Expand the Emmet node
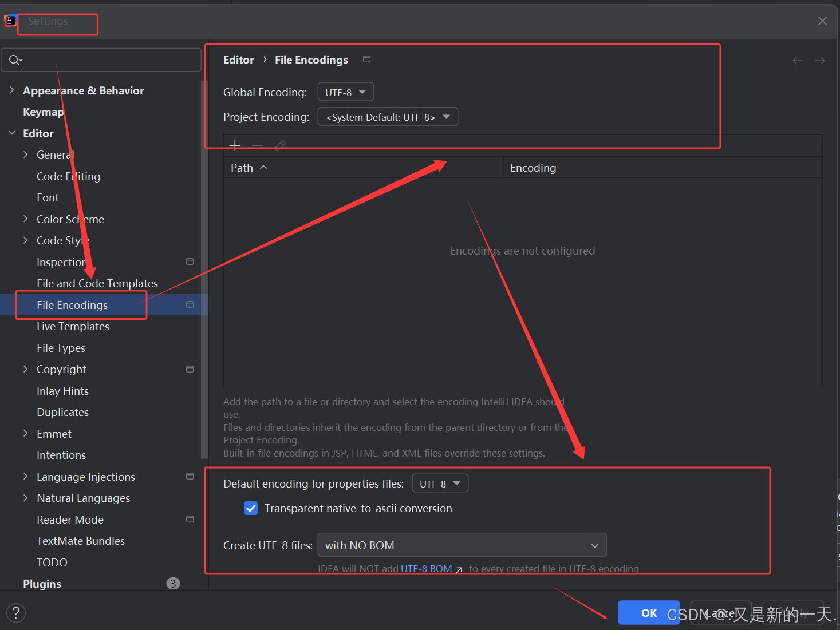 pos(25,433)
